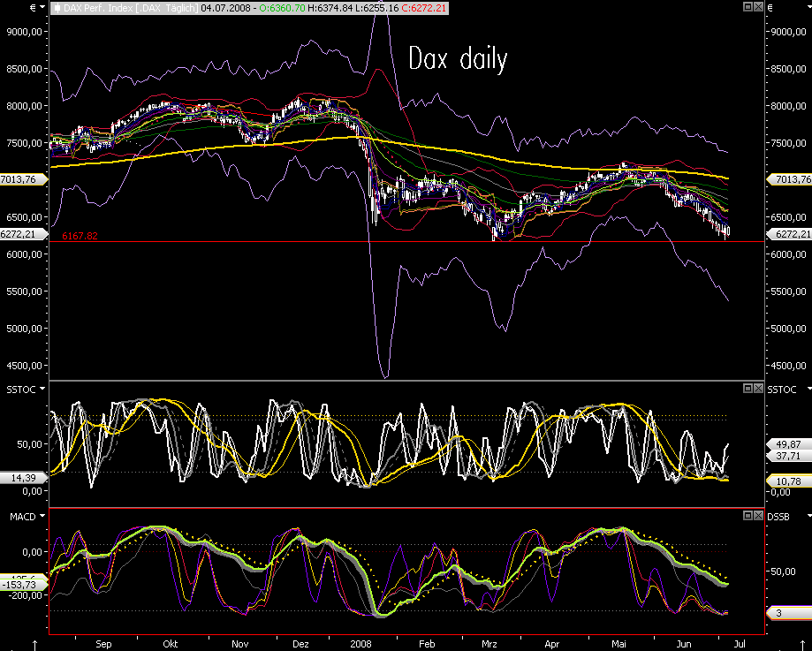The image size is (812, 651).
Task: Open the DSSB indicator dropdown on right axis
Action: pyautogui.click(x=808, y=516)
